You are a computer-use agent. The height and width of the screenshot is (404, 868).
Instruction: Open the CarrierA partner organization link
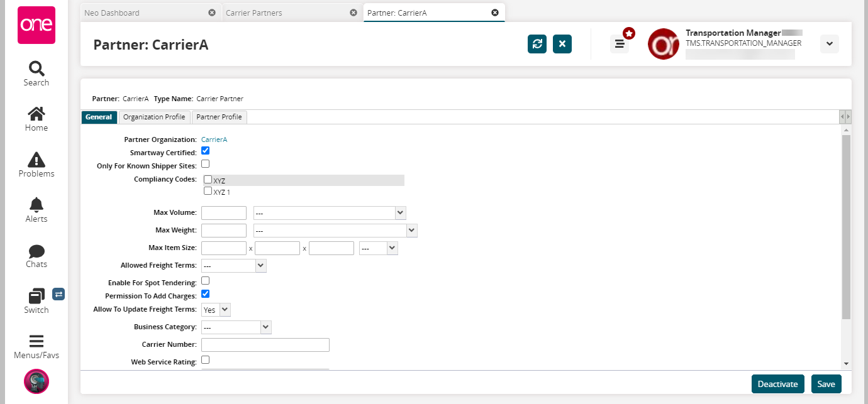tap(214, 139)
